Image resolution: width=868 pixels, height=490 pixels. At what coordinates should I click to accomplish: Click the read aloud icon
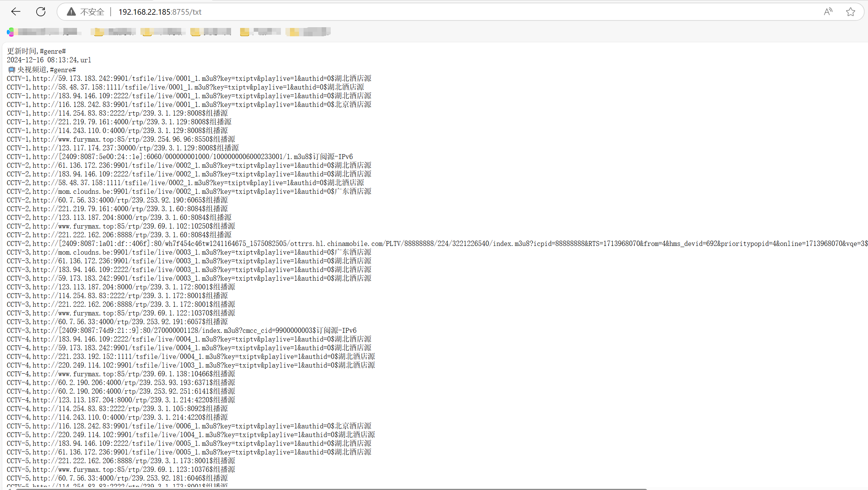(x=828, y=12)
